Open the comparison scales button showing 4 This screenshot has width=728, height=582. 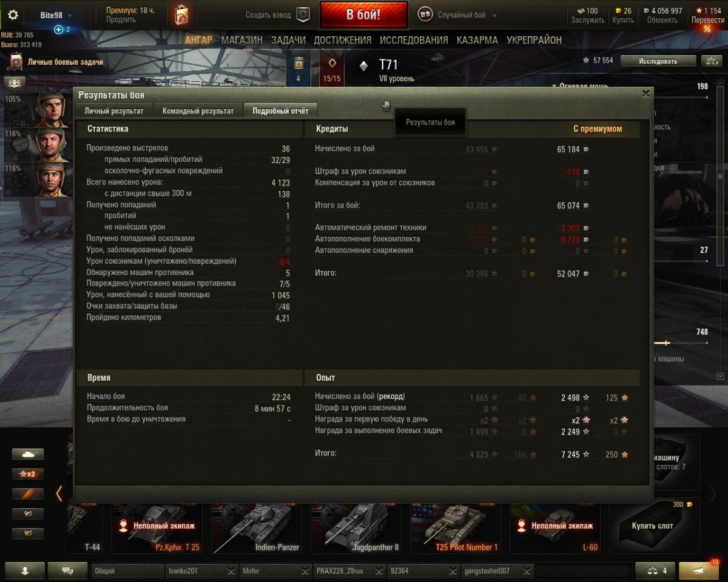coord(655,570)
